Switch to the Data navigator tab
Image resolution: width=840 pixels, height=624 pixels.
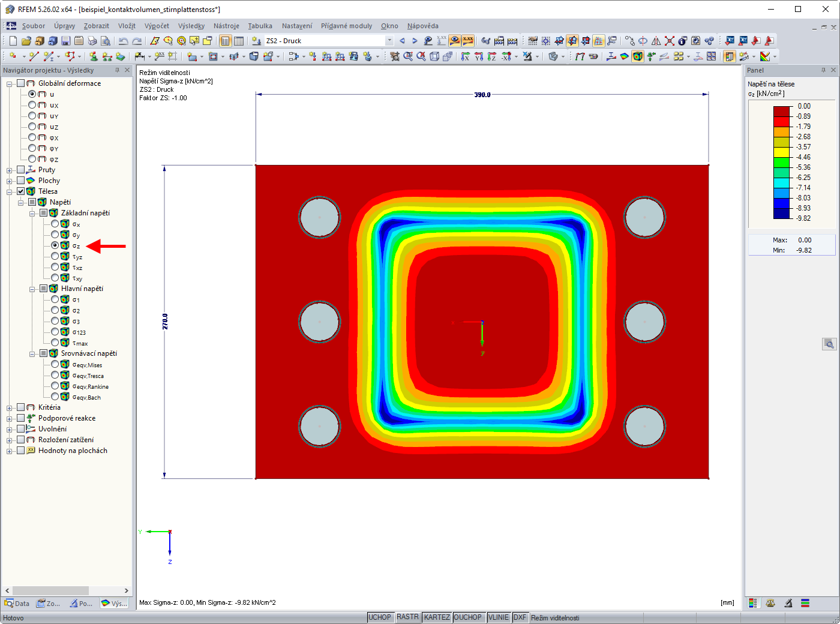(x=17, y=604)
